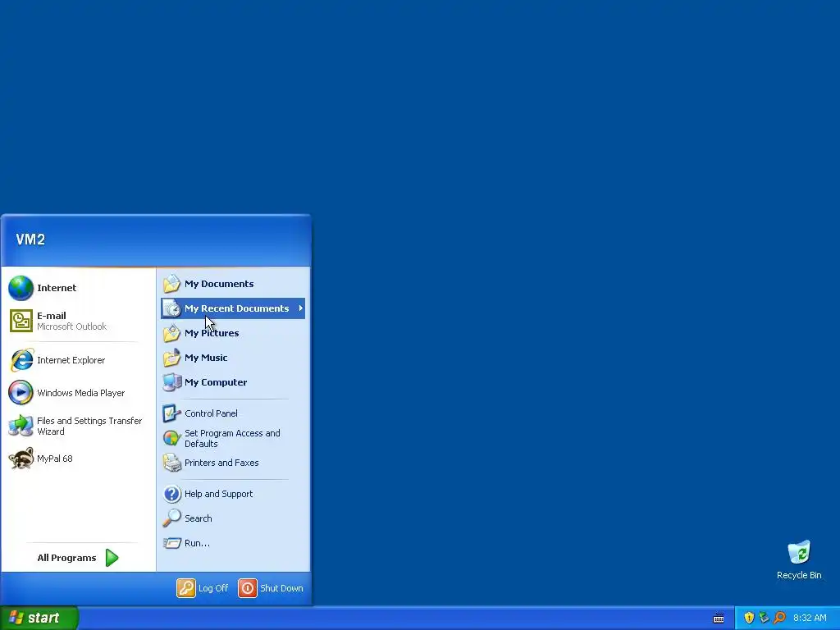
Task: Click the Help and Support label
Action: 218,494
